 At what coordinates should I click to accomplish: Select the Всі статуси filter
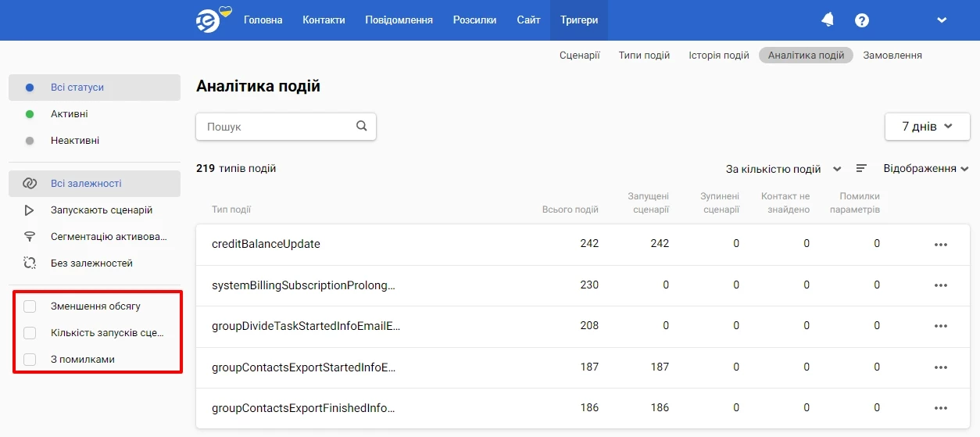click(x=95, y=88)
